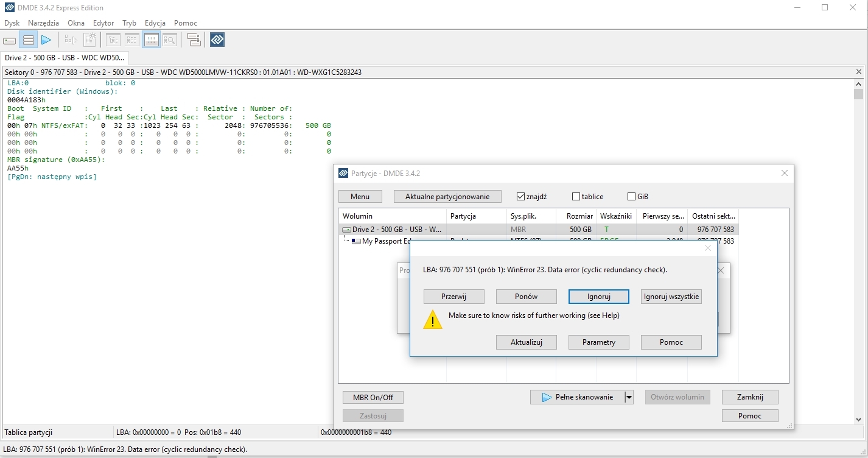The image size is (868, 458).
Task: Click LBA: 0x00000000 position in status bar
Action: tap(148, 432)
